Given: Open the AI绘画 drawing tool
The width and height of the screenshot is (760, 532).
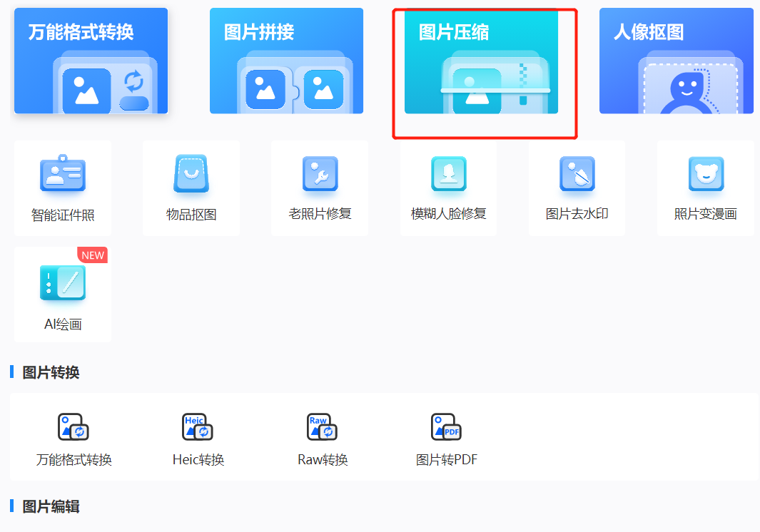Looking at the screenshot, I should pyautogui.click(x=62, y=292).
